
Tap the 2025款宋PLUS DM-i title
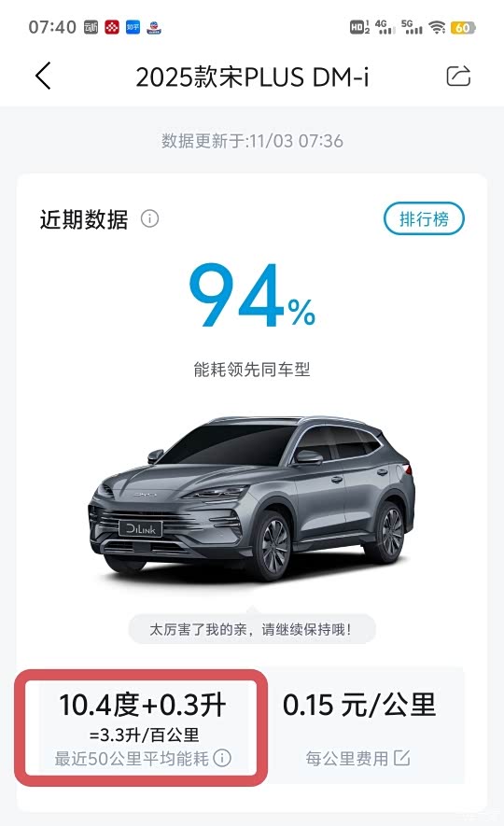[x=252, y=77]
